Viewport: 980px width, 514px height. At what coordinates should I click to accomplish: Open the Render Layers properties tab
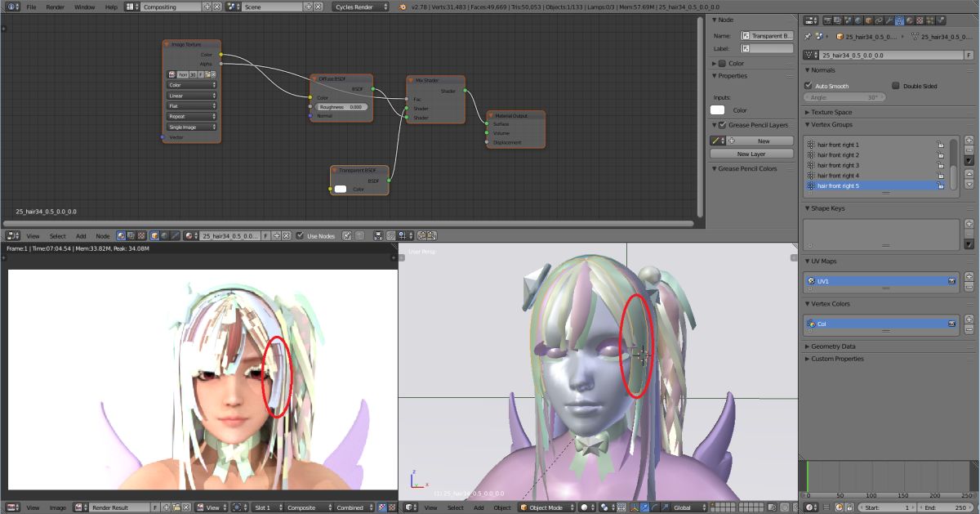tap(837, 20)
